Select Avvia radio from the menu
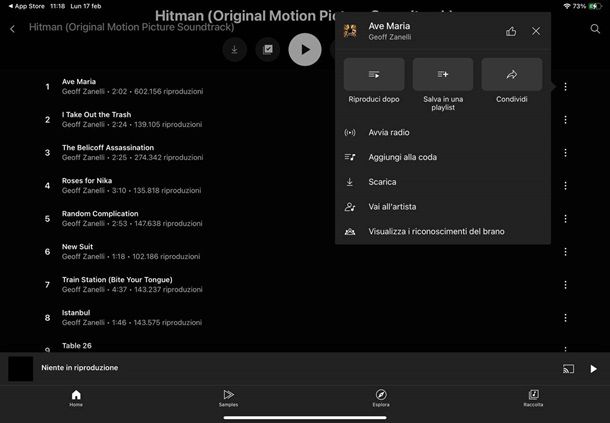610x423 pixels. point(443,132)
